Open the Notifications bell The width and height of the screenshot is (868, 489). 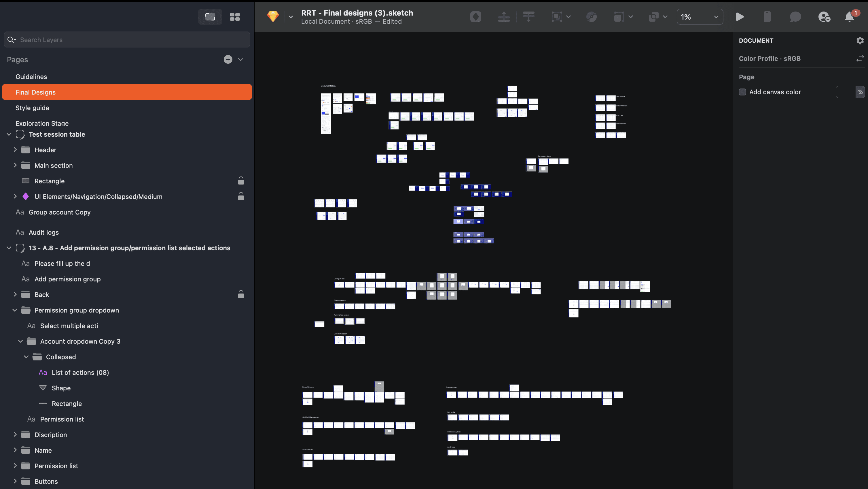(x=850, y=16)
